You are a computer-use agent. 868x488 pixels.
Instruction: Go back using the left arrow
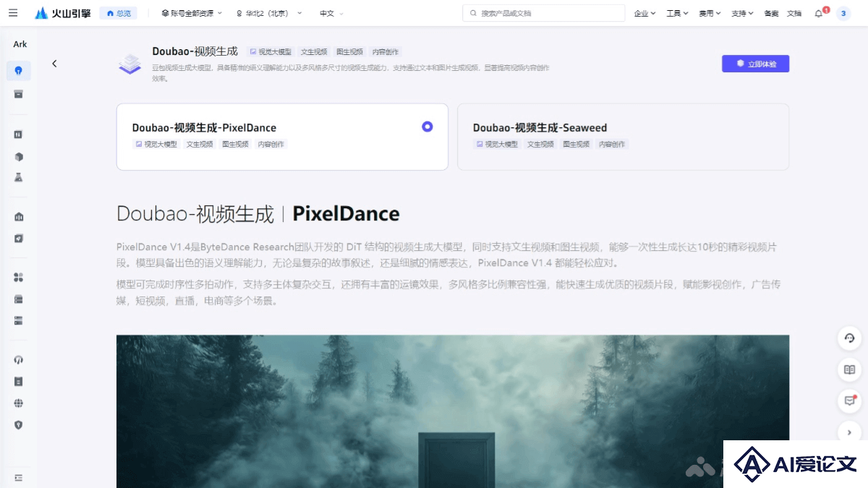tap(54, 64)
